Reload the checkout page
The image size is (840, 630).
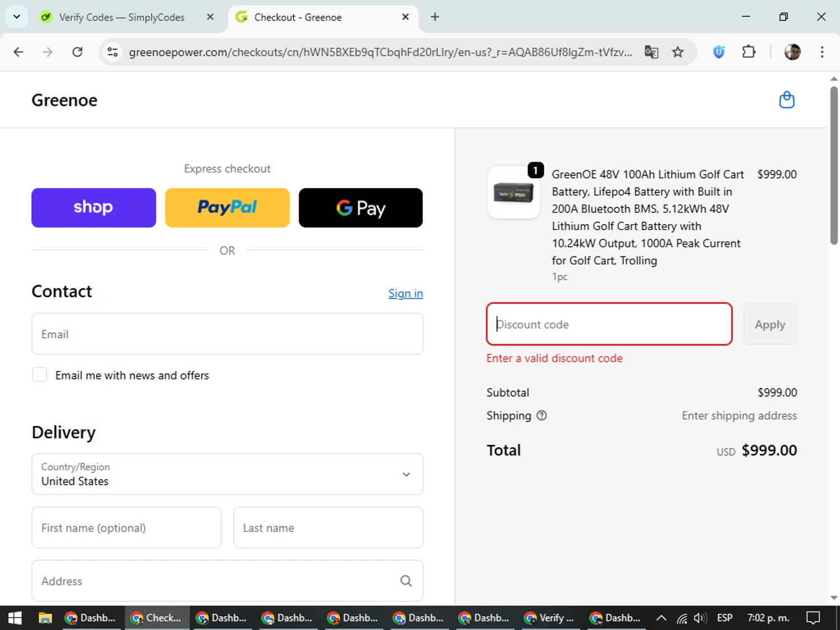77,52
